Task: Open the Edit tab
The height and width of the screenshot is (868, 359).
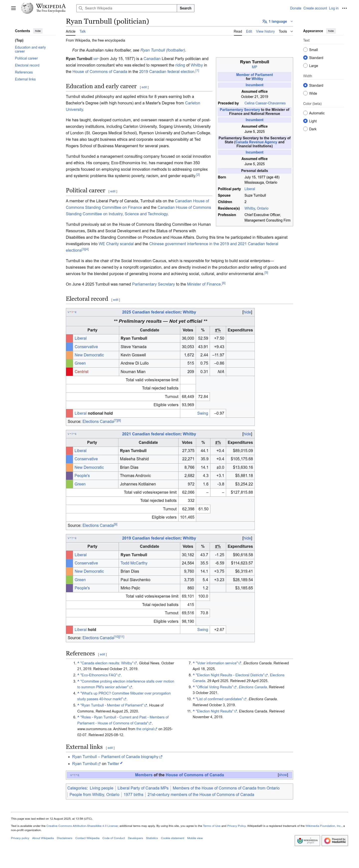Action: coord(249,31)
